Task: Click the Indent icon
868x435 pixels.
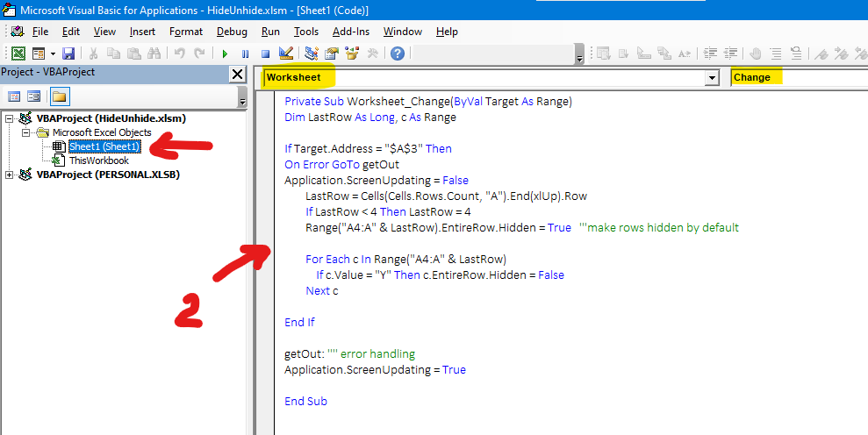Action: tap(710, 53)
